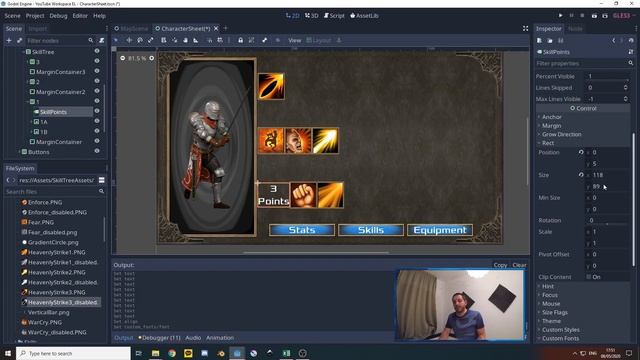Play custom scene clapper icon
Screen dimensions: 640x360
605,16
